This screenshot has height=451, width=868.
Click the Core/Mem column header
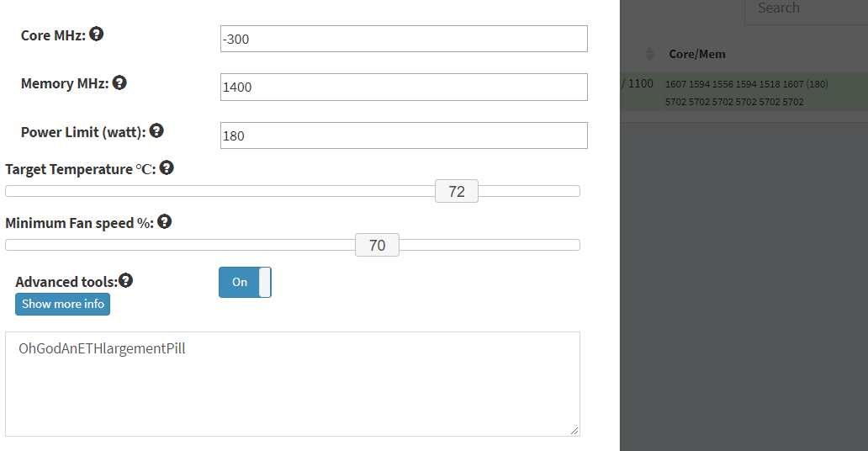pos(697,55)
